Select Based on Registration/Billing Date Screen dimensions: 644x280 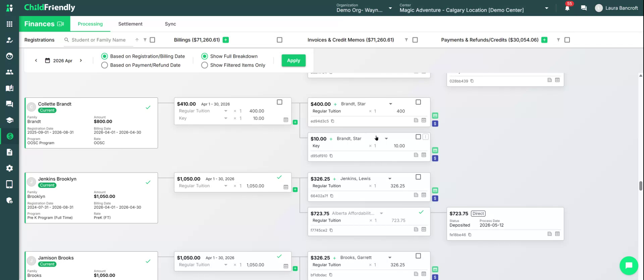tap(105, 56)
